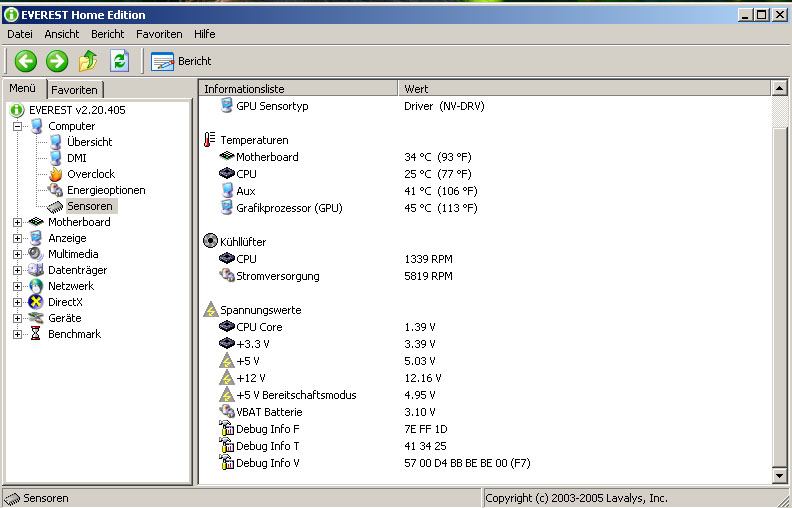
Task: Click the 1339 RPM value
Action: click(428, 259)
